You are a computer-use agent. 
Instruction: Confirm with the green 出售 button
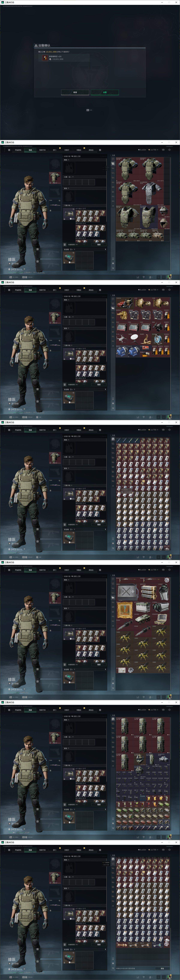105,92
